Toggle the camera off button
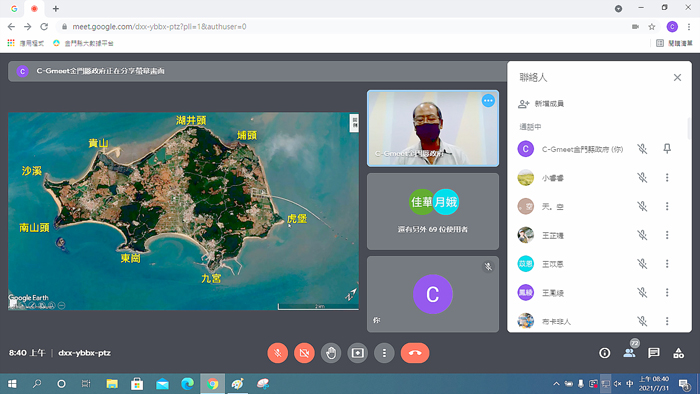 [x=304, y=353]
